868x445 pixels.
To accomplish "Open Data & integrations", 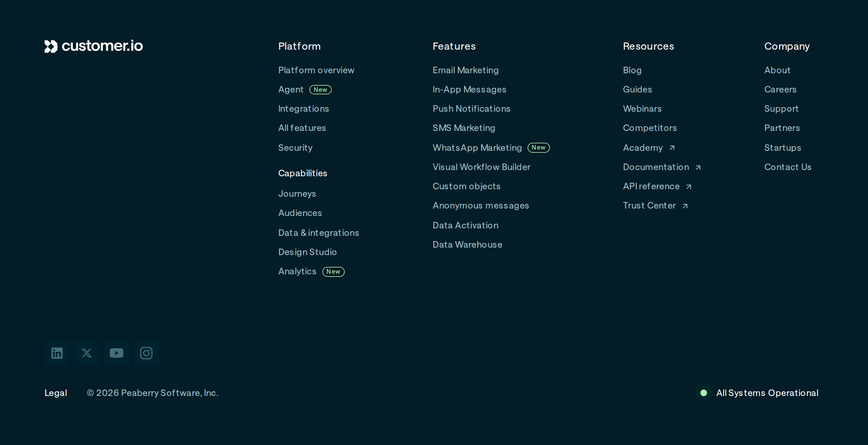I will (x=318, y=233).
